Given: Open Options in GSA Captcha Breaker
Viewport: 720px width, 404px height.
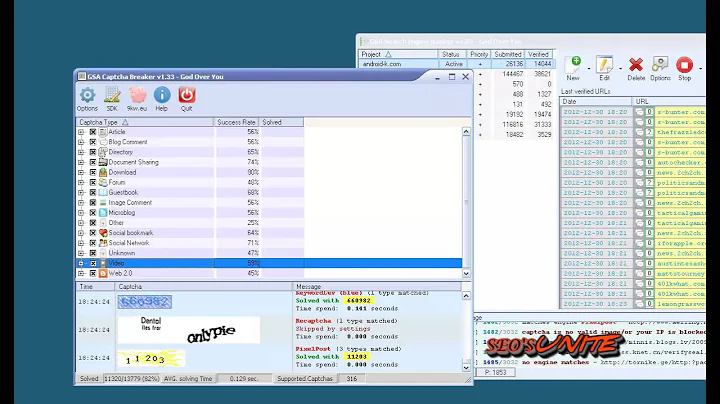Looking at the screenshot, I should point(87,99).
